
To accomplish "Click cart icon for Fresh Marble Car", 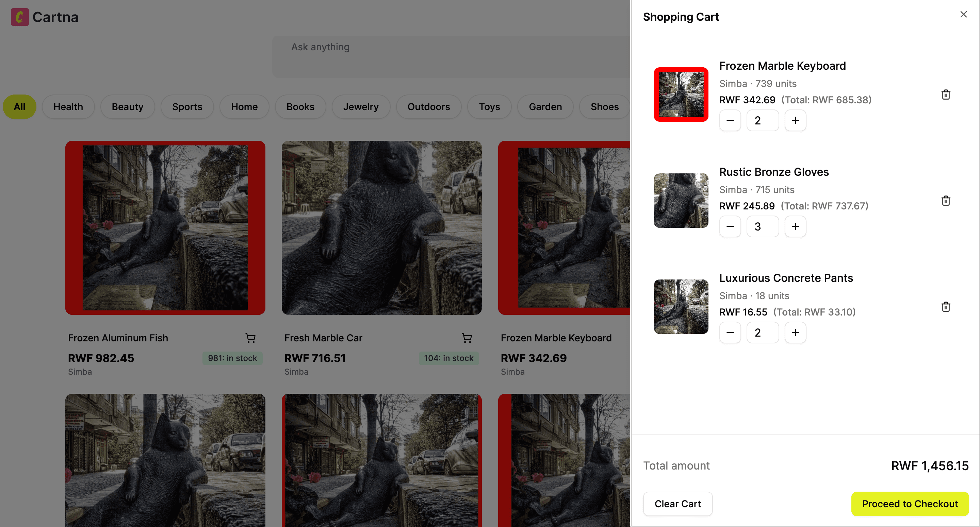I will [467, 338].
